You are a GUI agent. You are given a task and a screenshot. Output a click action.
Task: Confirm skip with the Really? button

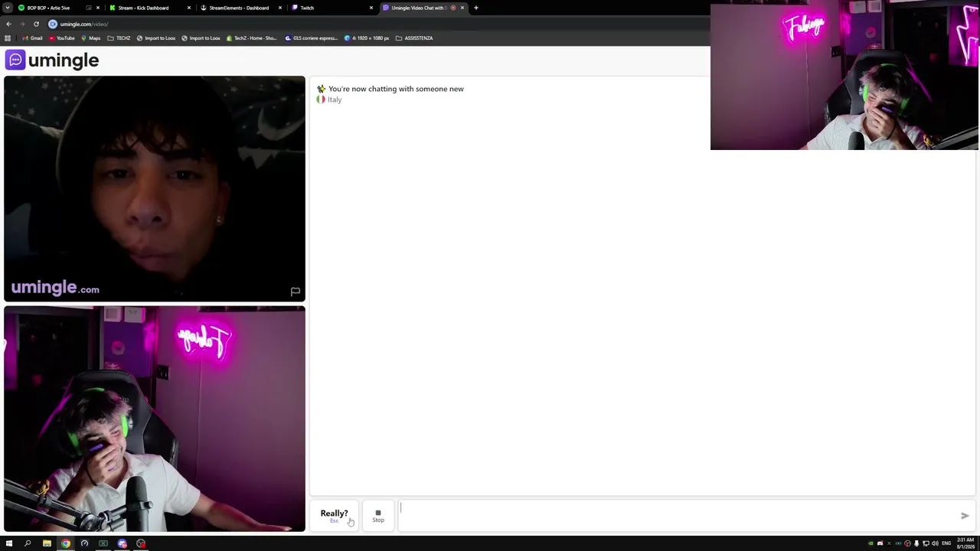tap(334, 516)
